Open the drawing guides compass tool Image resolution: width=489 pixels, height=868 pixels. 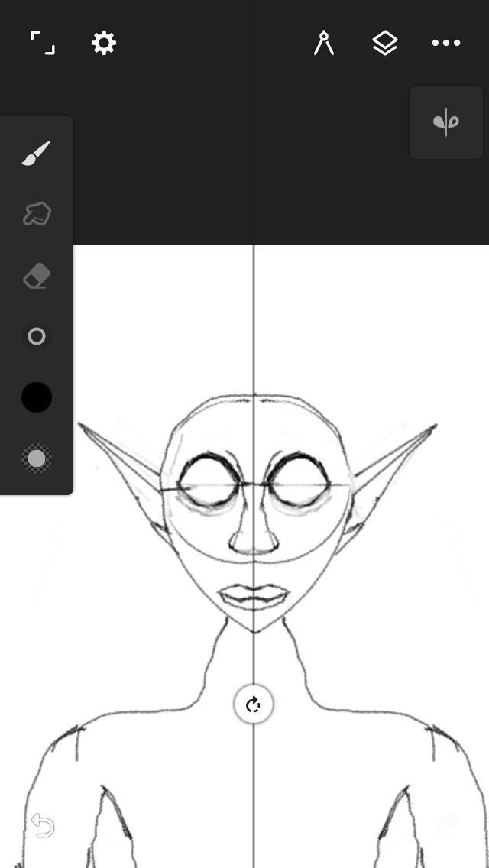pyautogui.click(x=324, y=44)
